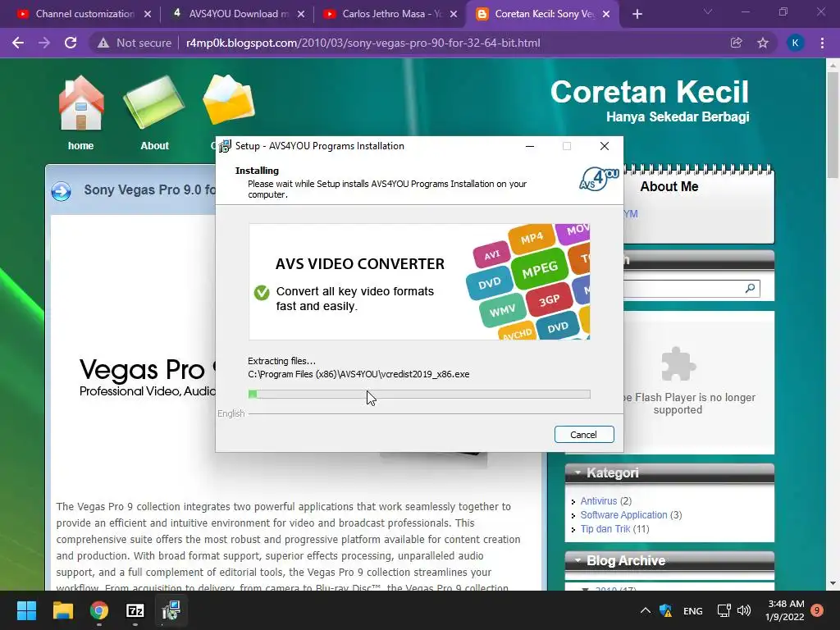Click the About Me heading in the sidebar
This screenshot has width=840, height=630.
coord(669,186)
